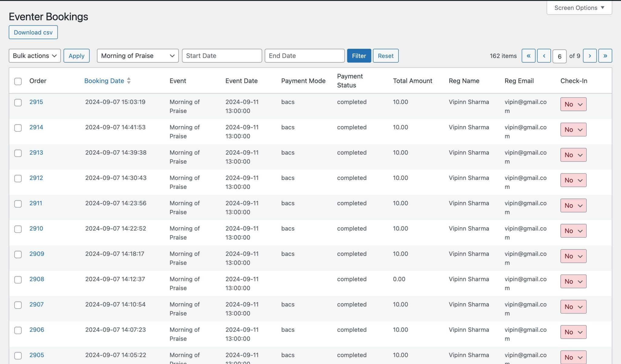Sort by Booking Date arrows
This screenshot has height=364, width=621.
pyautogui.click(x=129, y=81)
